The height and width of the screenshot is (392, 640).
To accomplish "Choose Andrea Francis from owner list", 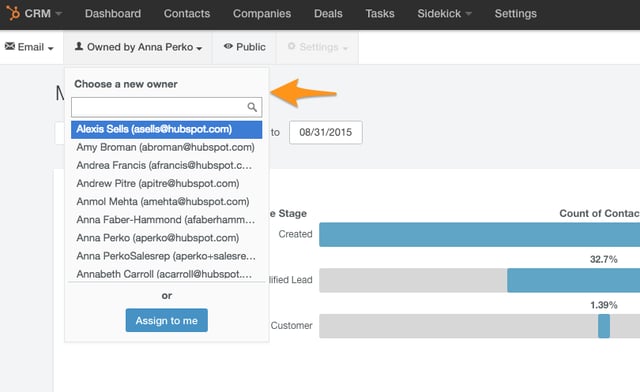I will pos(167,165).
